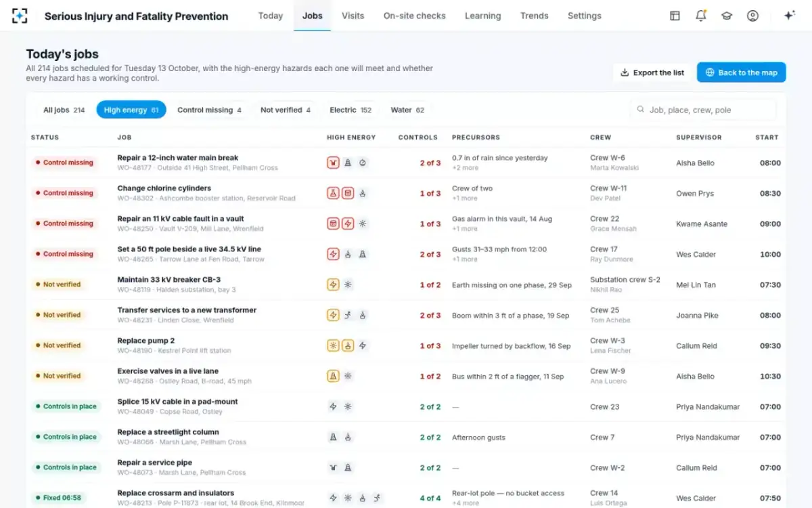
Task: Filter jobs by Water
Action: tap(407, 110)
